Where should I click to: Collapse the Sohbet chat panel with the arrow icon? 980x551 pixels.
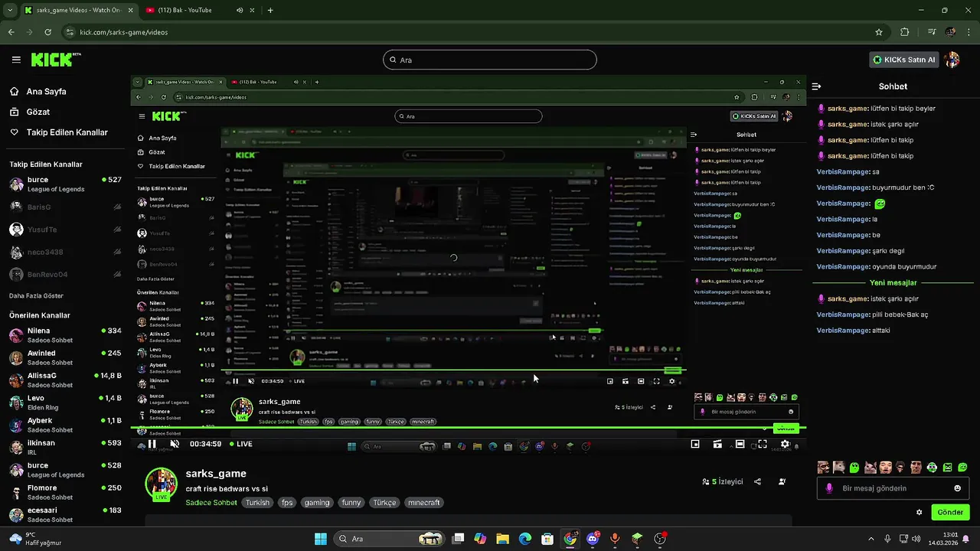(x=816, y=86)
